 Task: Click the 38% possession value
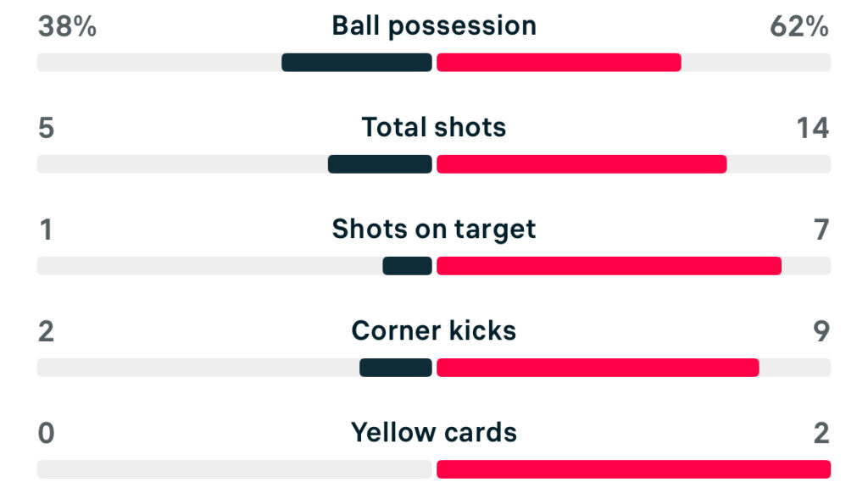[67, 27]
